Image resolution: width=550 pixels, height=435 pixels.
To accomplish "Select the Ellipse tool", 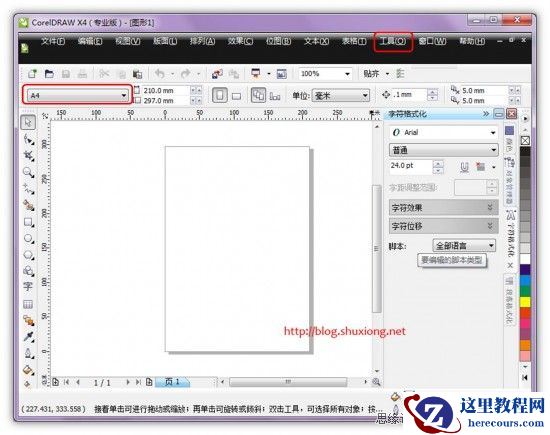I will [28, 239].
